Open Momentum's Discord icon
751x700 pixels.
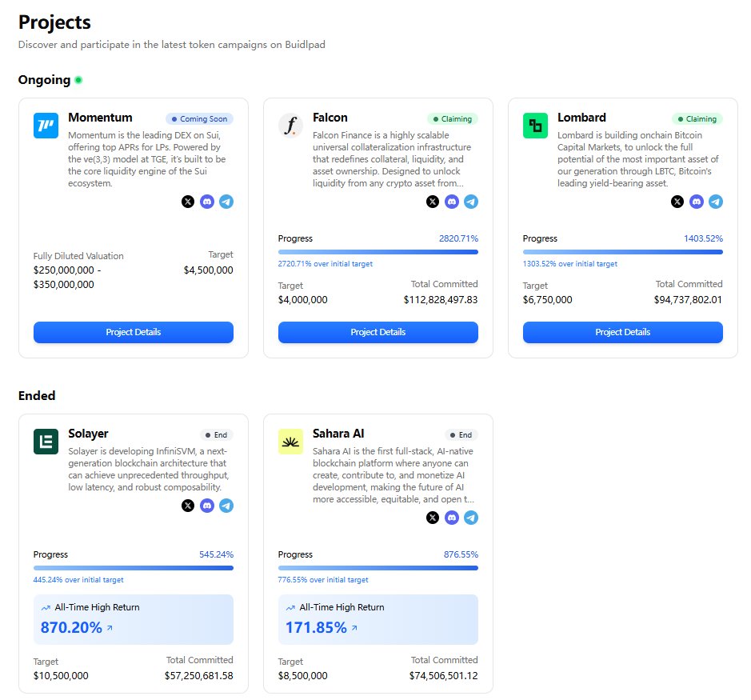pyautogui.click(x=207, y=202)
